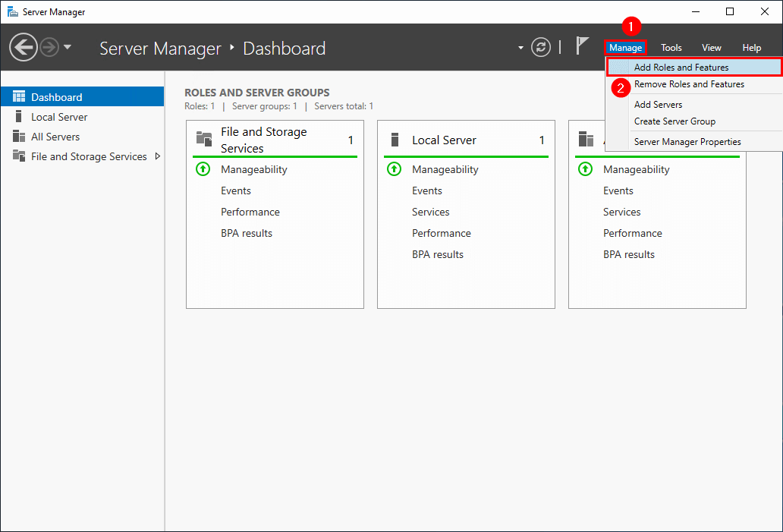Open File and Storage Services in the sidebar
783x532 pixels.
83,156
